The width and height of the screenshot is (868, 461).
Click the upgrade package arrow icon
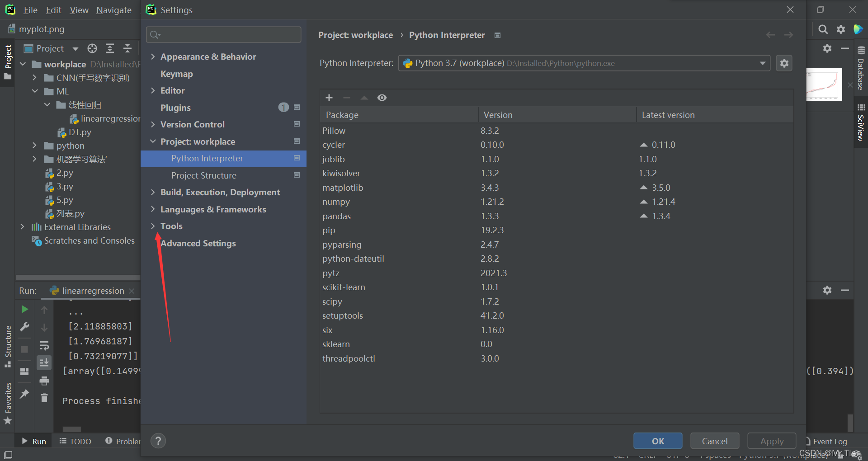click(x=364, y=98)
